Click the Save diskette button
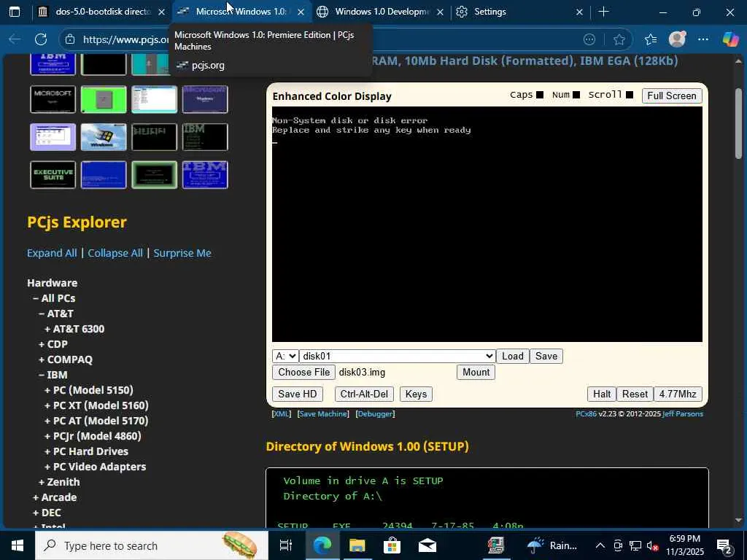 (546, 356)
